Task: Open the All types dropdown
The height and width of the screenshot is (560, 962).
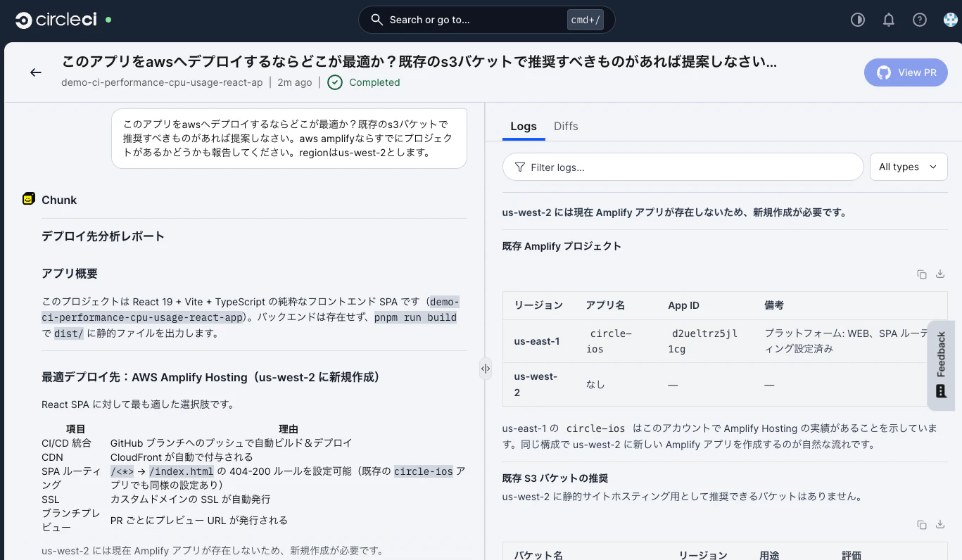Action: [909, 167]
